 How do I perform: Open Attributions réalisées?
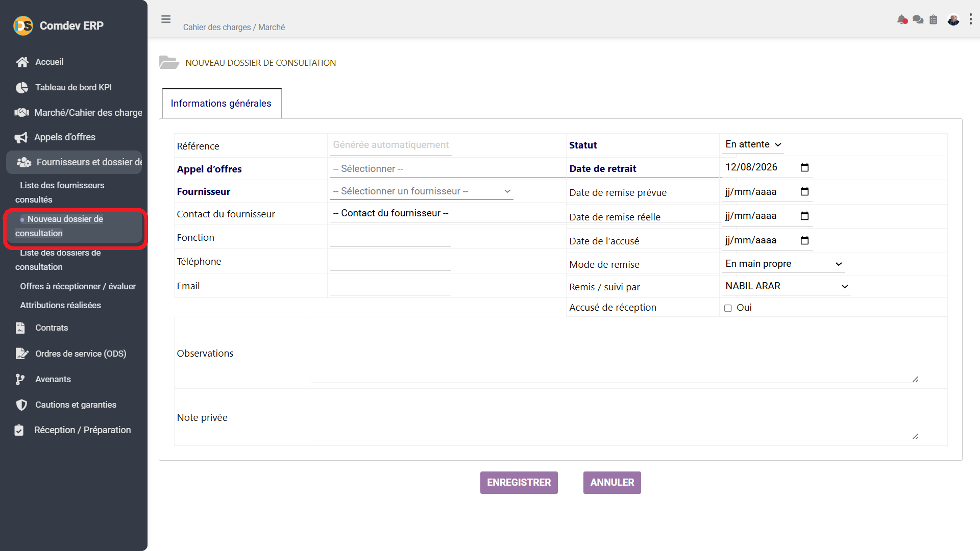60,306
